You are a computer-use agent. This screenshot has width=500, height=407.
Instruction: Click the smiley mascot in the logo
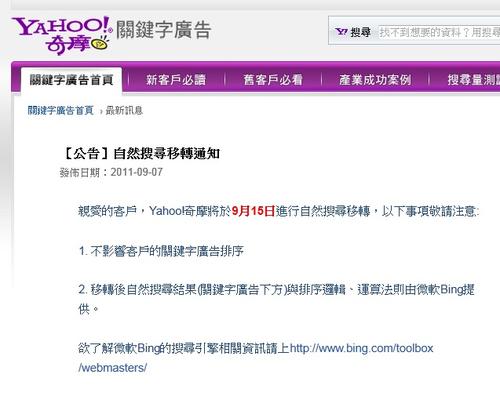pos(100,43)
